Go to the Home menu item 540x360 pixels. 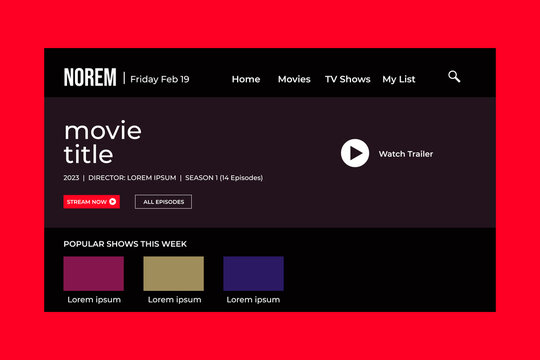click(x=246, y=79)
